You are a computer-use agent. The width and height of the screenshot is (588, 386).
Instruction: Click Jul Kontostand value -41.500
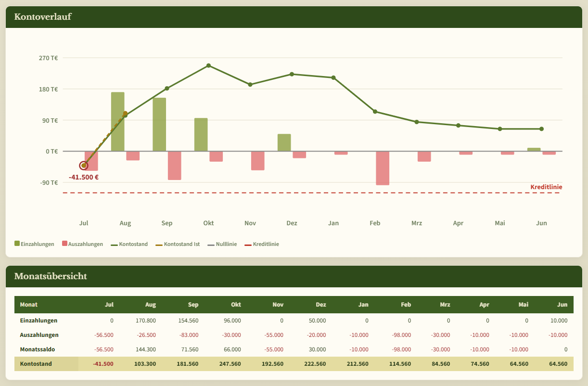pyautogui.click(x=103, y=364)
